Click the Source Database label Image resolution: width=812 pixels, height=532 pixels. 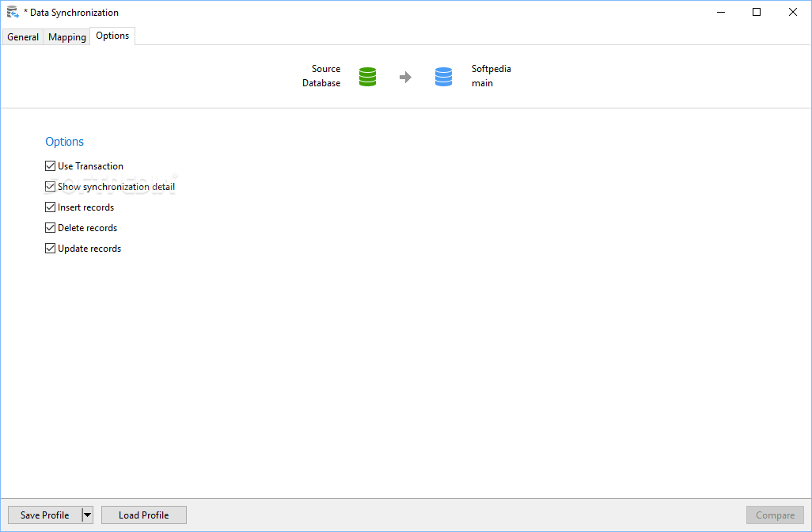coord(321,76)
